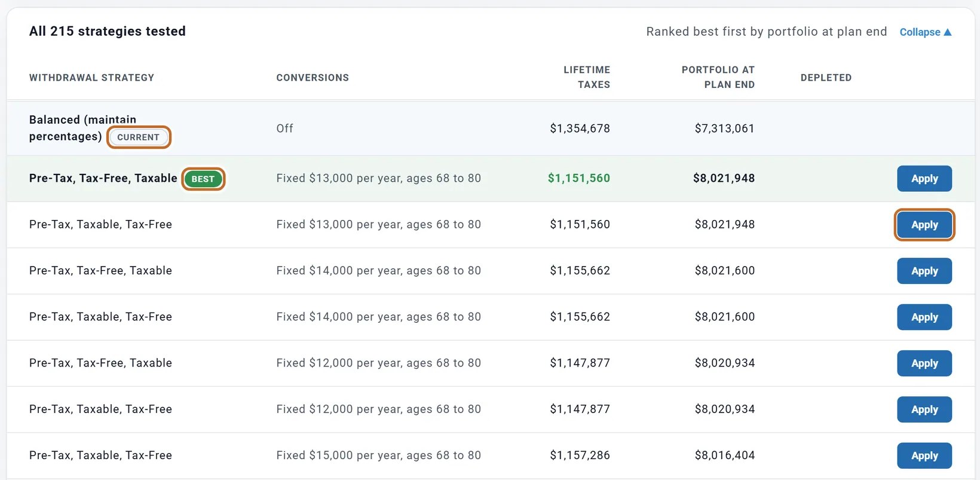
Task: Click $1,147,877 in the Pre-Tax, Tax-Free, Taxable row
Action: click(x=580, y=363)
